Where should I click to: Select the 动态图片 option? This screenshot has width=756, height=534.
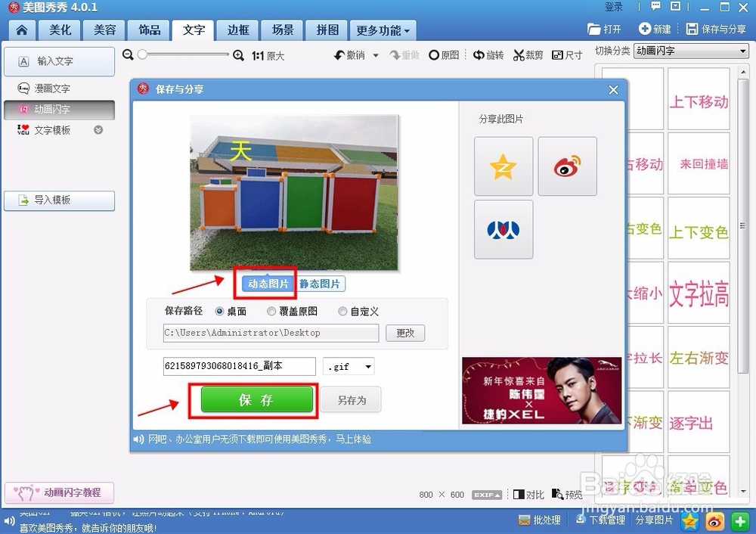point(268,284)
